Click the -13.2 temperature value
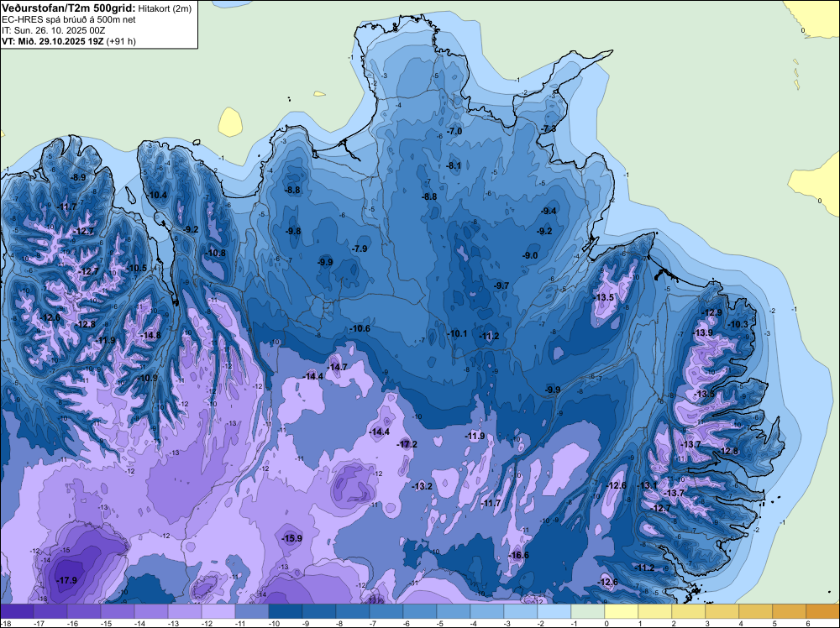840x628 pixels. 423,486
